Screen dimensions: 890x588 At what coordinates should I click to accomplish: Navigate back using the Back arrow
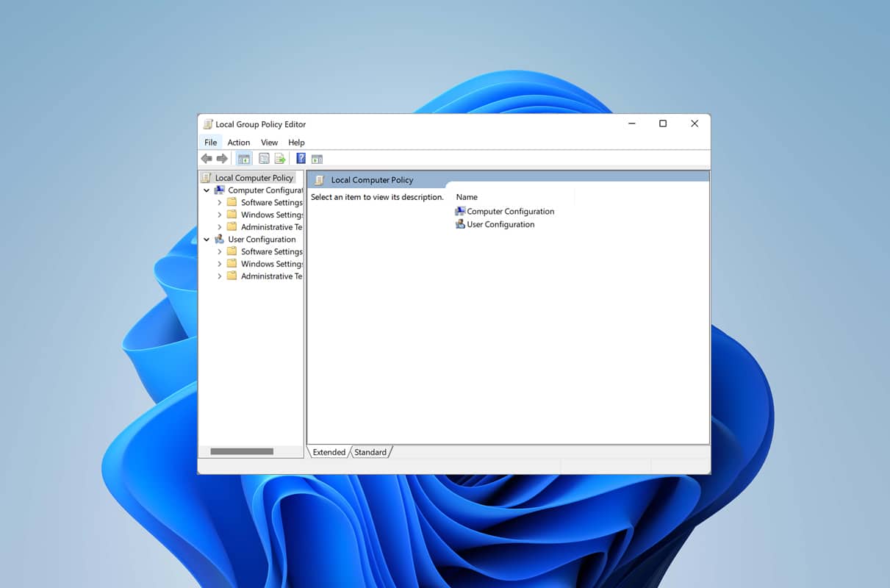(x=207, y=158)
